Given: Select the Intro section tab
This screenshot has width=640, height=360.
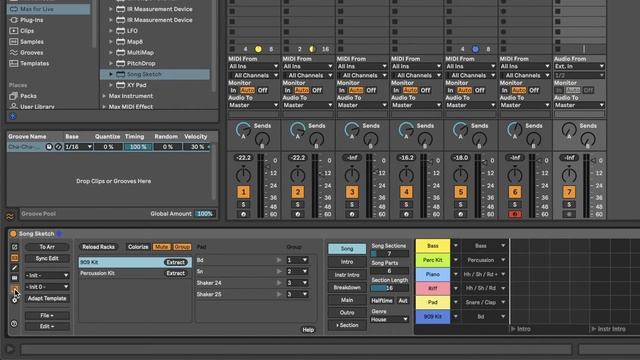Looking at the screenshot, I should (x=347, y=262).
